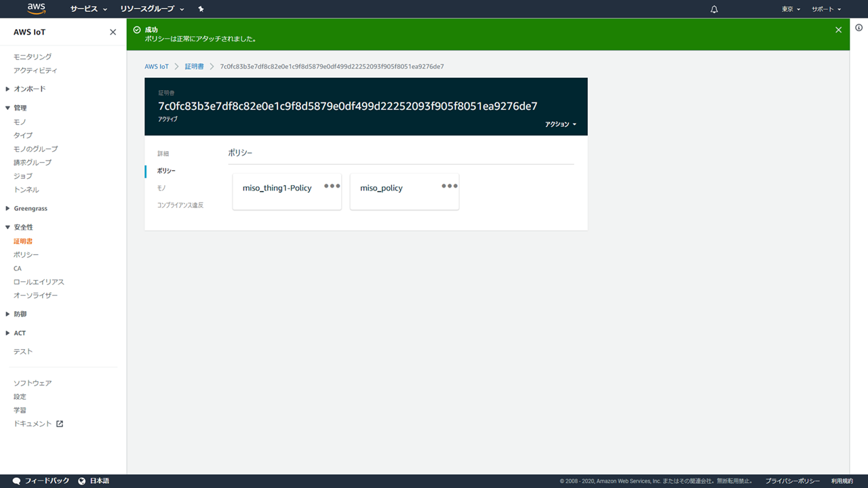Open ポリシー in the sidebar
The height and width of the screenshot is (488, 868).
point(26,255)
